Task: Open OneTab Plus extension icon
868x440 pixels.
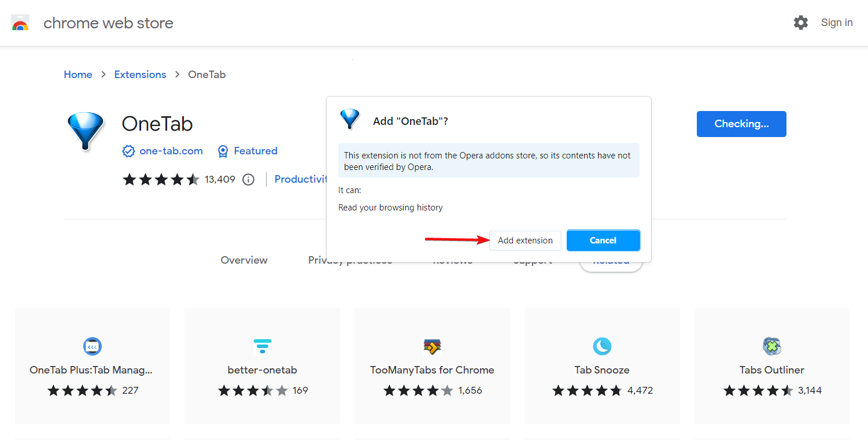Action: coord(93,346)
